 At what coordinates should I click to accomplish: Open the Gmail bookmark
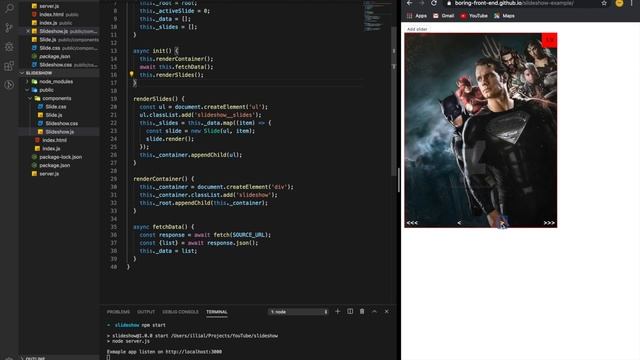tap(443, 16)
